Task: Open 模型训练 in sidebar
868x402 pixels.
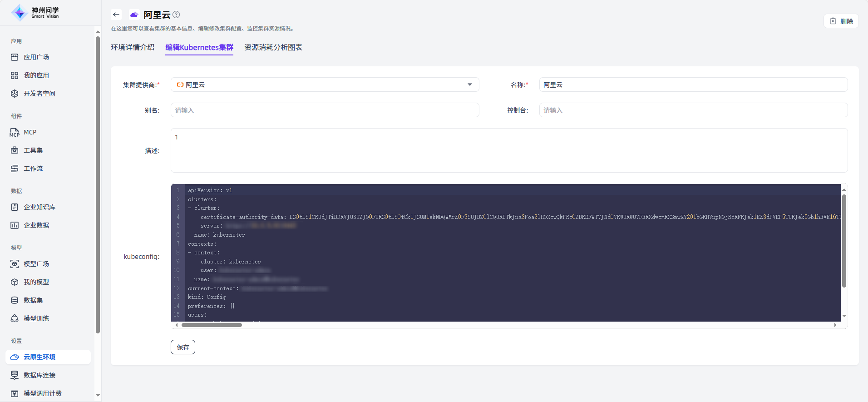Action: click(x=36, y=318)
